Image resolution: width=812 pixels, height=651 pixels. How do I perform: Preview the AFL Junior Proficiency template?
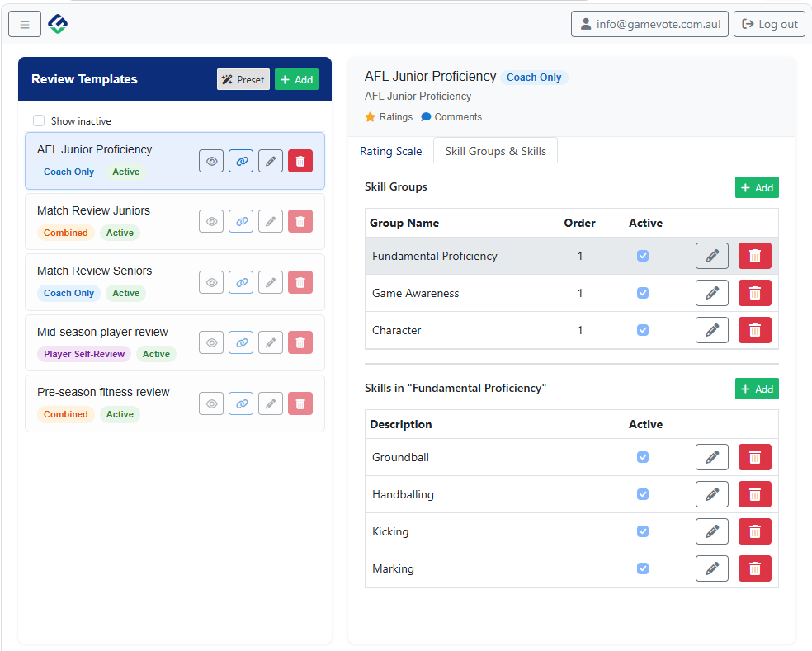point(211,161)
